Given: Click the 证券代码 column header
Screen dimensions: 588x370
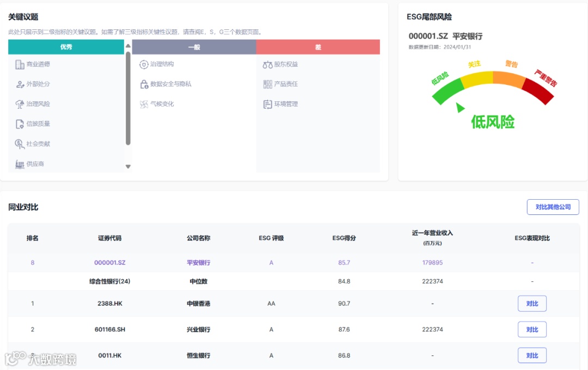Looking at the screenshot, I should coord(110,238).
